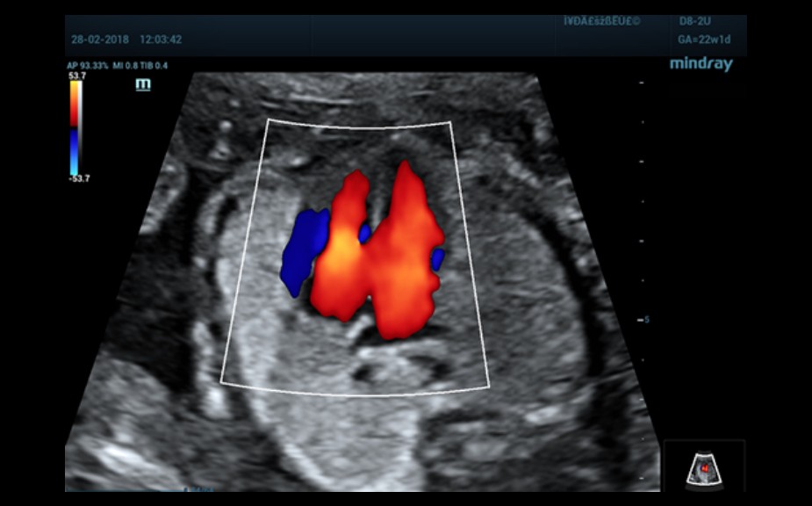
Task: Click the time stamp 12:03:42
Action: (x=160, y=40)
